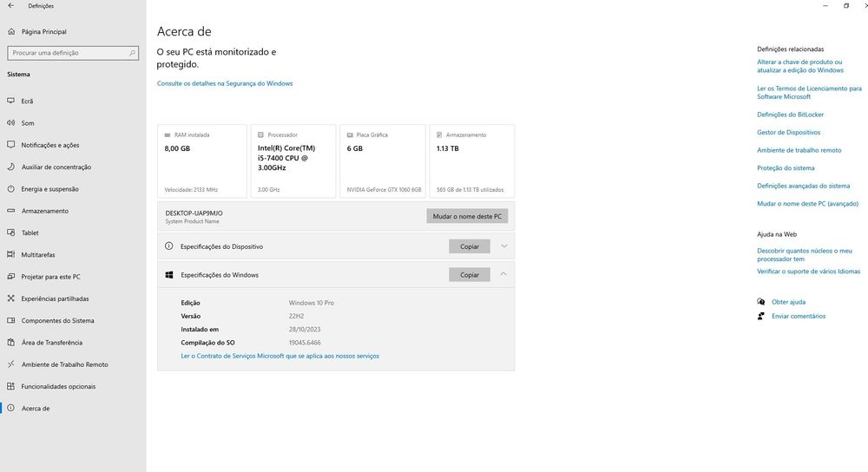Copy the Especificações do Windows
This screenshot has width=868, height=472.
point(470,274)
